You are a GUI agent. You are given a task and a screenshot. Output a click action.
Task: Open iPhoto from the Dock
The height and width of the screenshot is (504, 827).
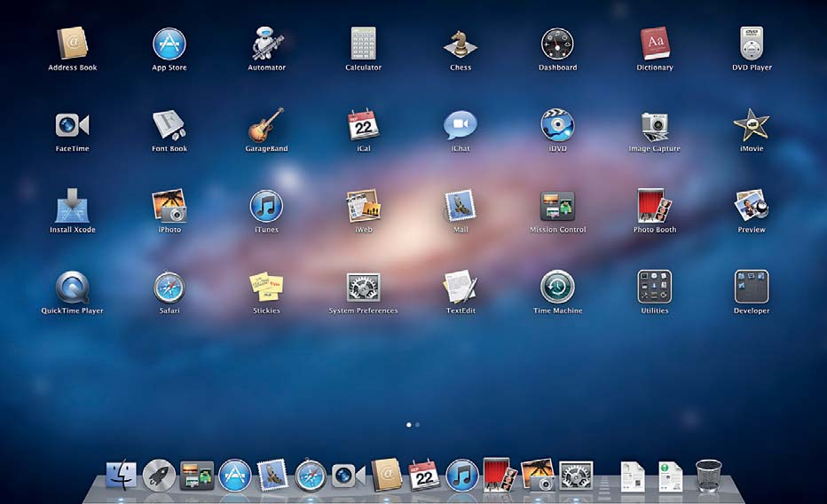538,475
